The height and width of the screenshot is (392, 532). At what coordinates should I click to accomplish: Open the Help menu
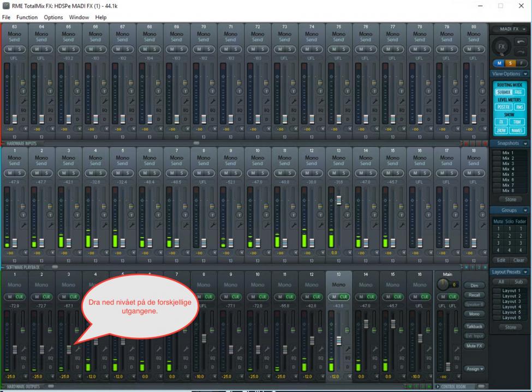tap(101, 17)
